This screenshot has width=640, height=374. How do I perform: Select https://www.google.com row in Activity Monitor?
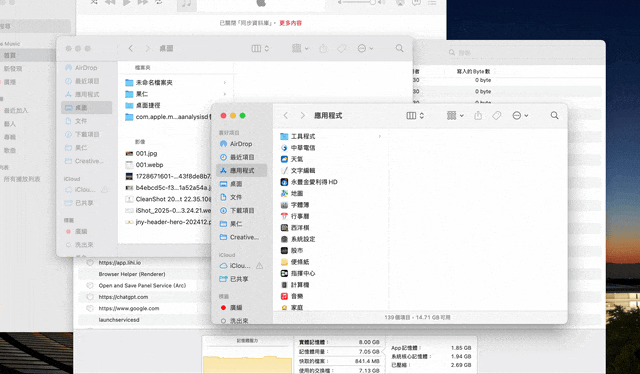(x=129, y=308)
